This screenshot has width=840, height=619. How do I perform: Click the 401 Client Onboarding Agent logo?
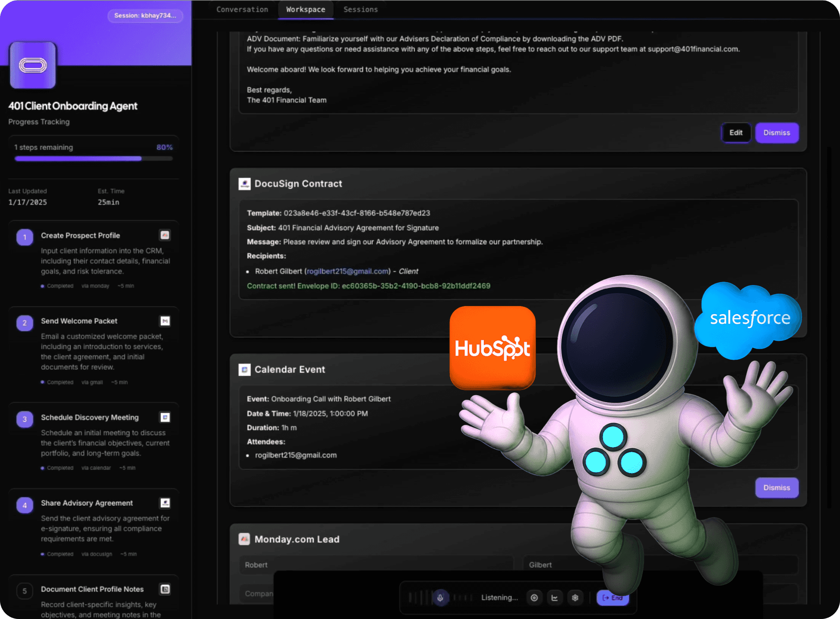(x=33, y=65)
